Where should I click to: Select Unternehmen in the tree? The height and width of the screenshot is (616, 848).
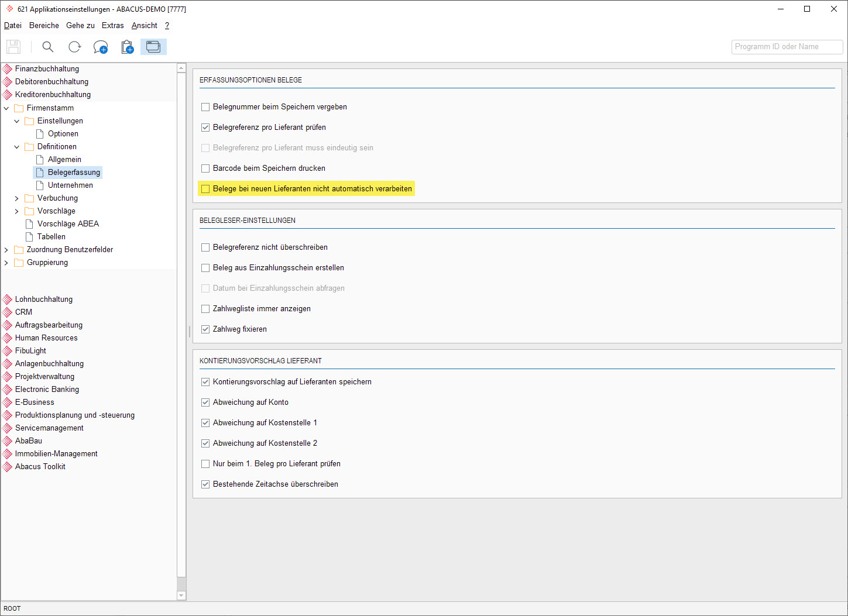[x=70, y=185]
